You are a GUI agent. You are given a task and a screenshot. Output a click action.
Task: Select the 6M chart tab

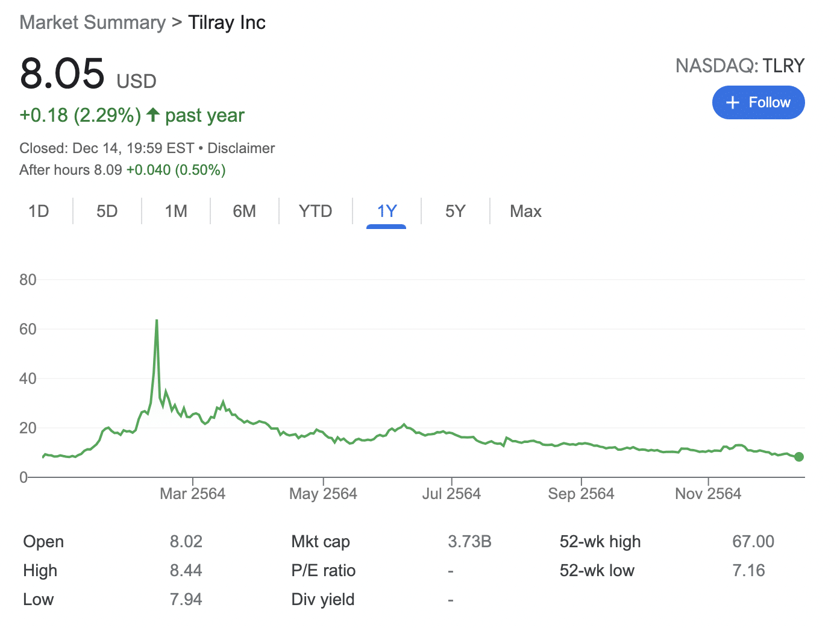245,212
